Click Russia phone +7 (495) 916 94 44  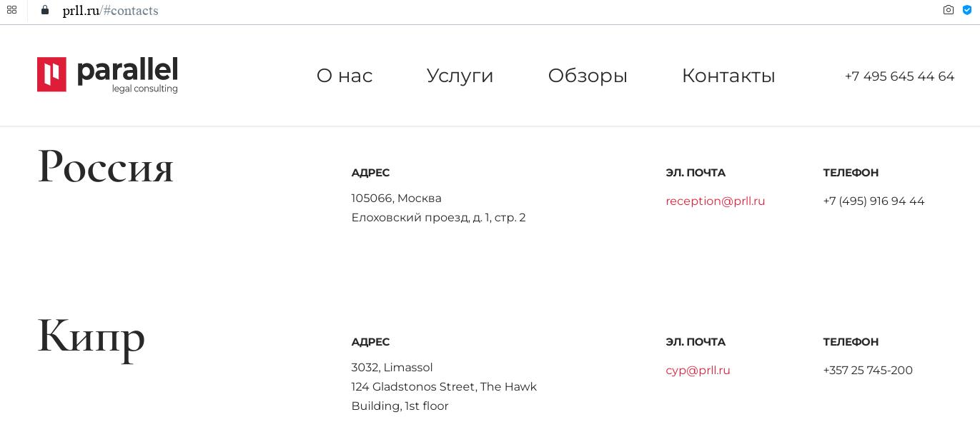(873, 201)
